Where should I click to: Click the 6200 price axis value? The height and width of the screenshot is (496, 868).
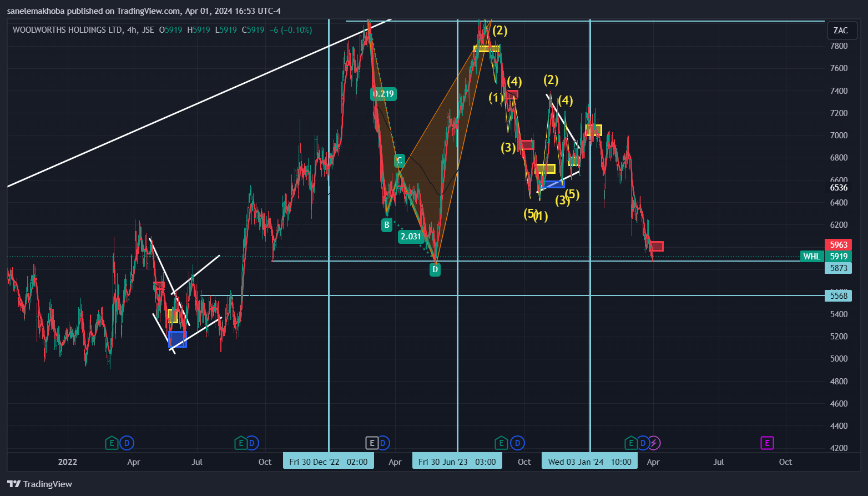pyautogui.click(x=839, y=225)
